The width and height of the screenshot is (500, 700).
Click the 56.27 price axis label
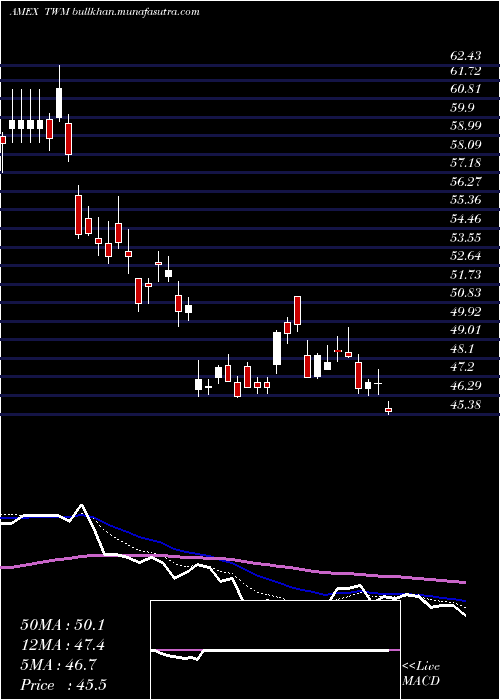[x=466, y=181]
